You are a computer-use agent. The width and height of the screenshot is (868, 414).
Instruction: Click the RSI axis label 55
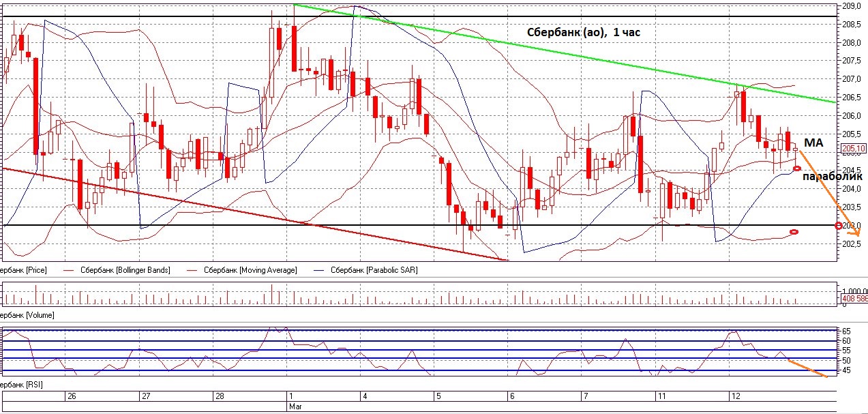coord(846,351)
